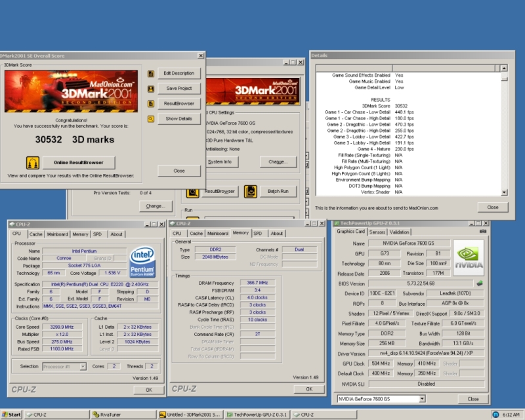525x420 pixels.
Task: Click the floppy icon next to Save Project
Action: click(x=151, y=89)
